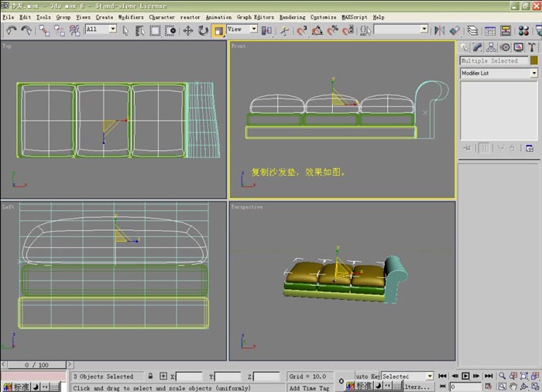
Task: Switch to the Motion command panel tab
Action: click(x=505, y=47)
